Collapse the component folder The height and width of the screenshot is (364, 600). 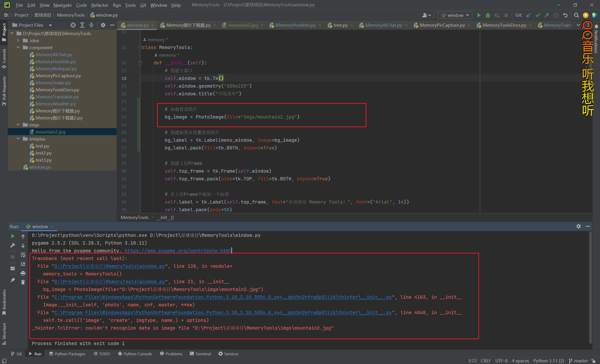18,48
